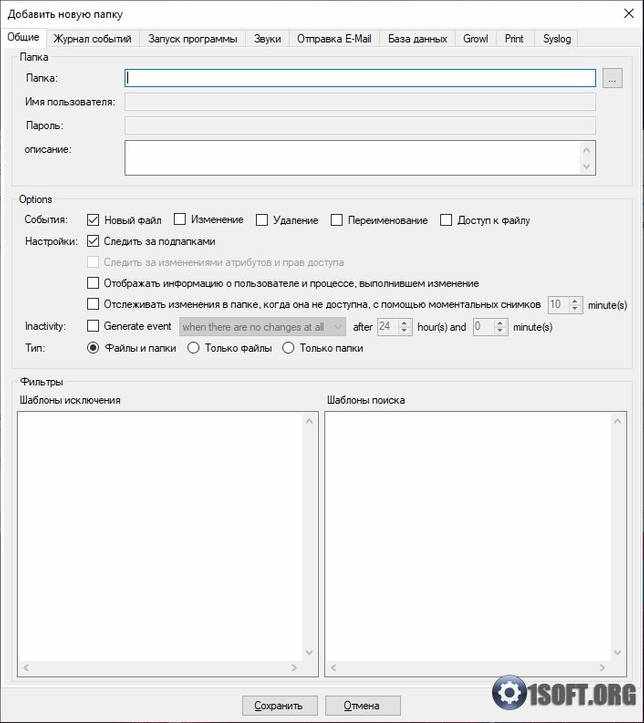Select the Общие tab
Screen dimensions: 644x723
pyautogui.click(x=23, y=37)
